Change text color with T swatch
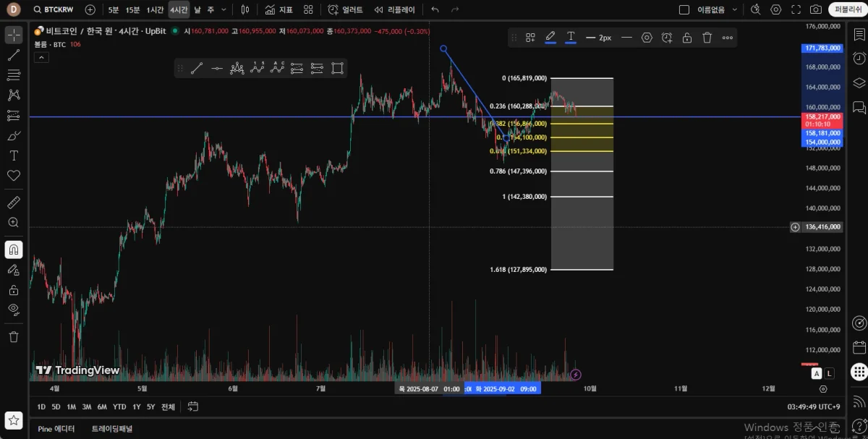Screen dimensions: 868x439 click(x=571, y=38)
